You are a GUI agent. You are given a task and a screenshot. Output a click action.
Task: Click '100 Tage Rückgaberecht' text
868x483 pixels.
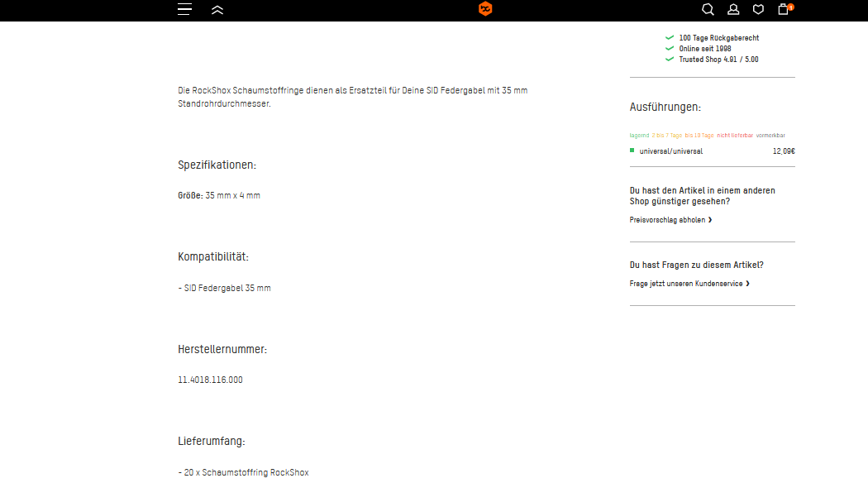[719, 38]
